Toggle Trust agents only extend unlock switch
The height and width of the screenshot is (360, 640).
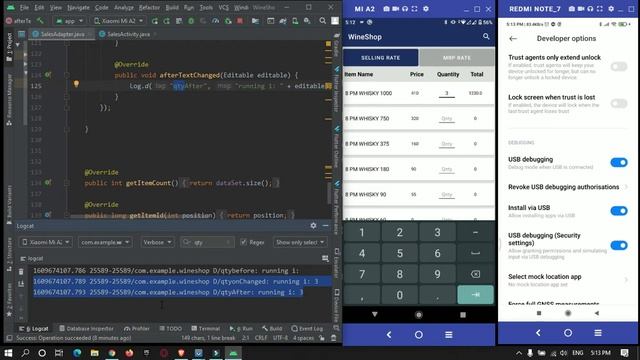619,67
